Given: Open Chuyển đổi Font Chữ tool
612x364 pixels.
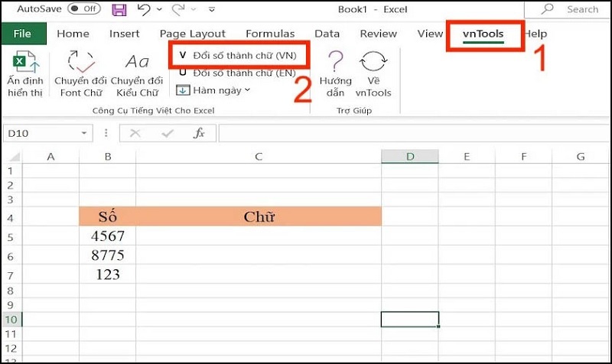Looking at the screenshot, I should coord(80,73).
